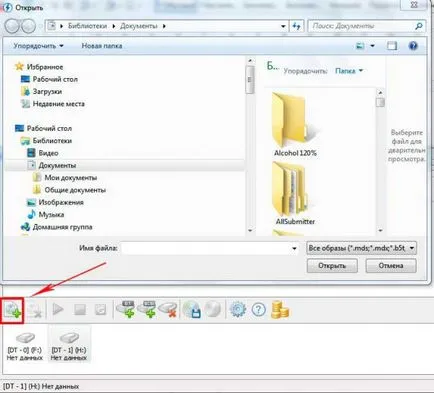Click the Открыть button
Screen dimensions: 434x393
[332, 266]
